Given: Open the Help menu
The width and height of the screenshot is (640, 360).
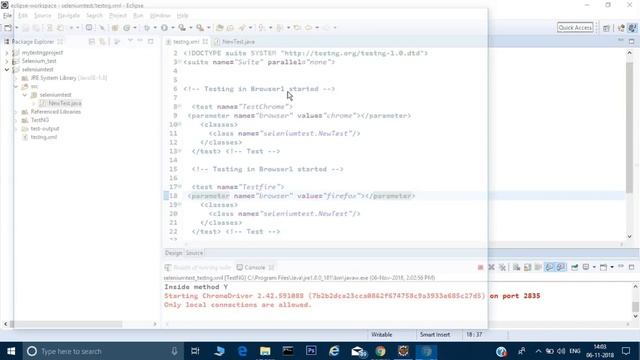Looking at the screenshot, I should pos(182,16).
